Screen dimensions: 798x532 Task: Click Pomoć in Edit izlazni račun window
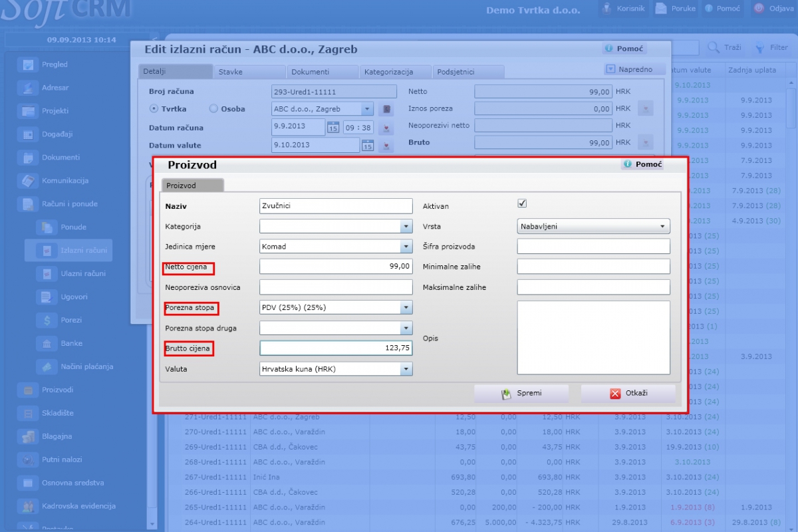pos(624,49)
